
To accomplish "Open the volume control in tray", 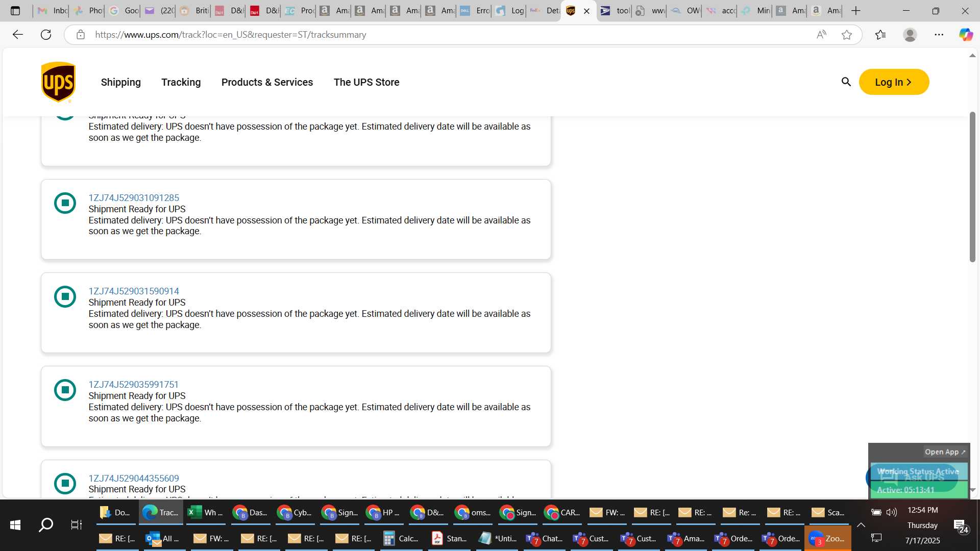I will 891,512.
